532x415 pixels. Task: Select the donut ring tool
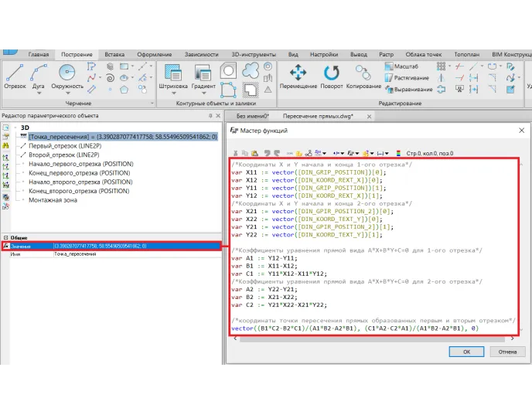point(268,66)
